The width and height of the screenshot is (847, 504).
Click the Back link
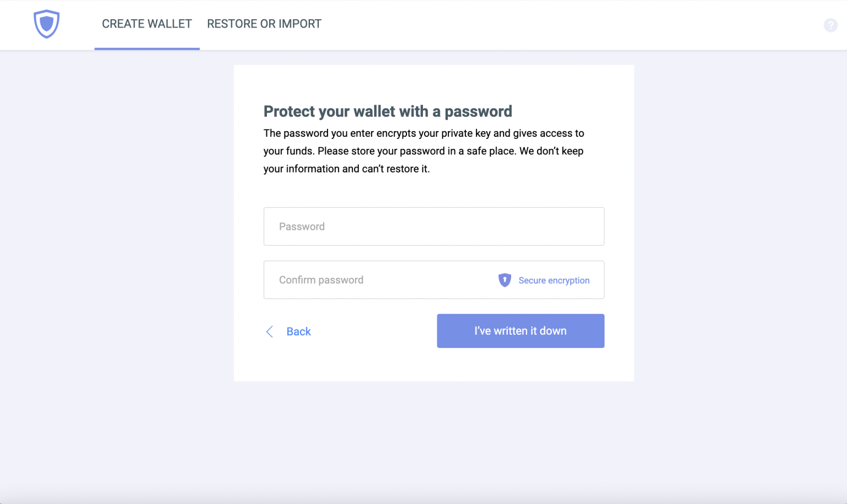click(298, 331)
